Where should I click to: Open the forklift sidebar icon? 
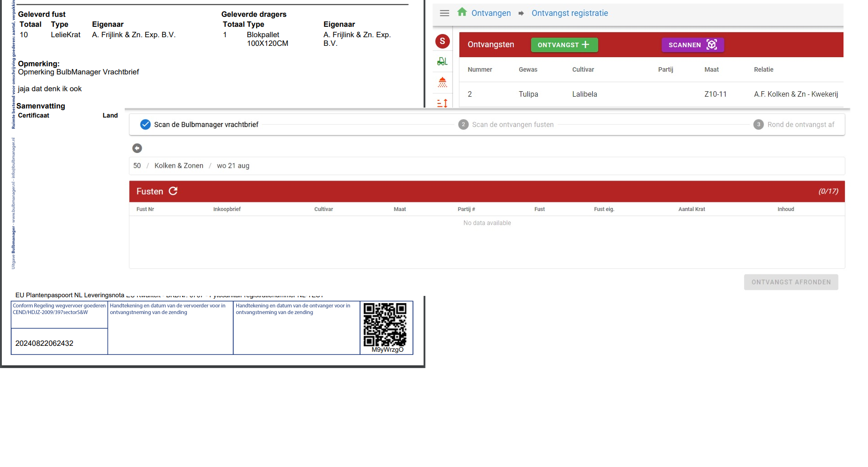(x=442, y=61)
